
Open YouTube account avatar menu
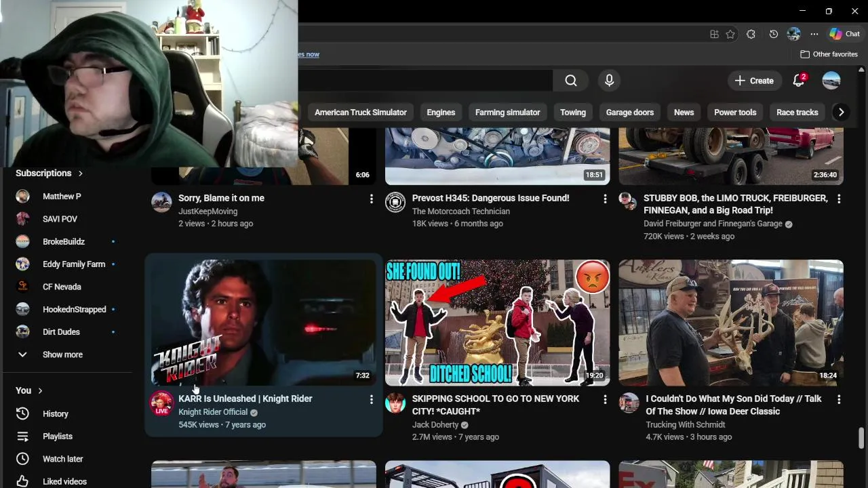tap(831, 81)
